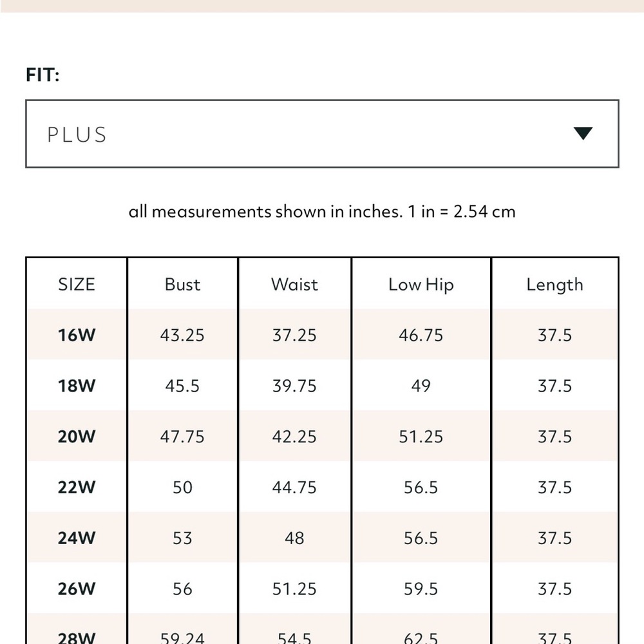This screenshot has width=644, height=644.
Task: Click the Waist column header
Action: pyautogui.click(x=294, y=284)
